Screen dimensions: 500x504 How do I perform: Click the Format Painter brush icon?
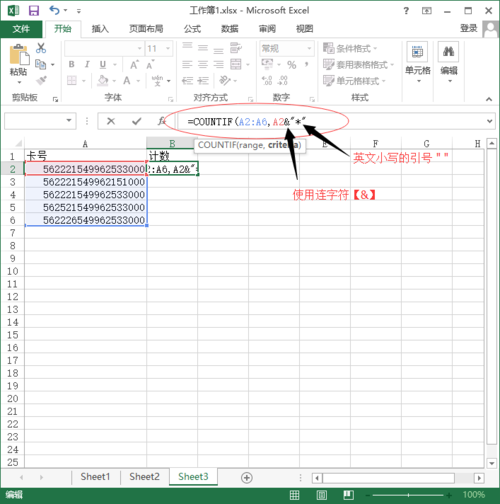pos(41,80)
